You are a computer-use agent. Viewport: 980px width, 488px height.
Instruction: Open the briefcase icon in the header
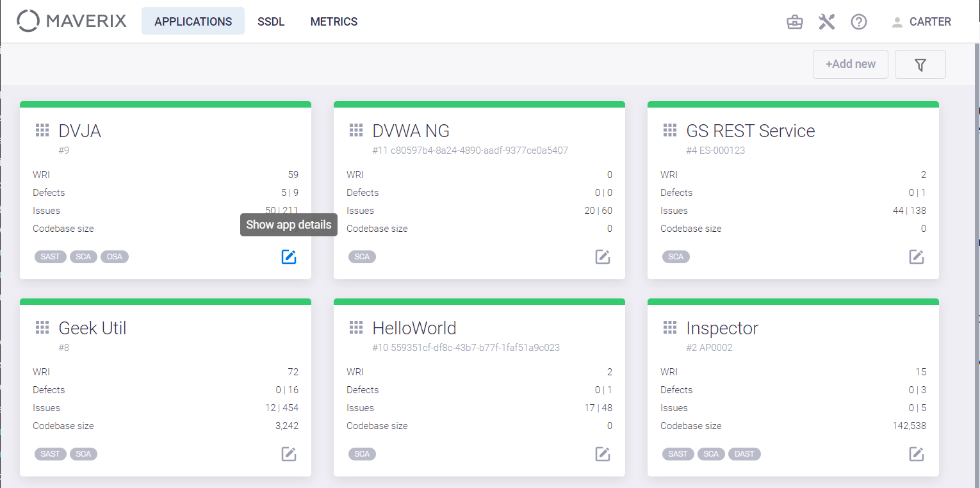click(x=795, y=22)
